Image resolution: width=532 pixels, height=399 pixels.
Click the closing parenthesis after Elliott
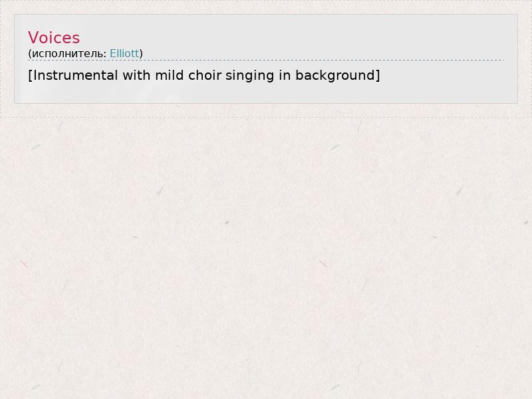point(141,54)
